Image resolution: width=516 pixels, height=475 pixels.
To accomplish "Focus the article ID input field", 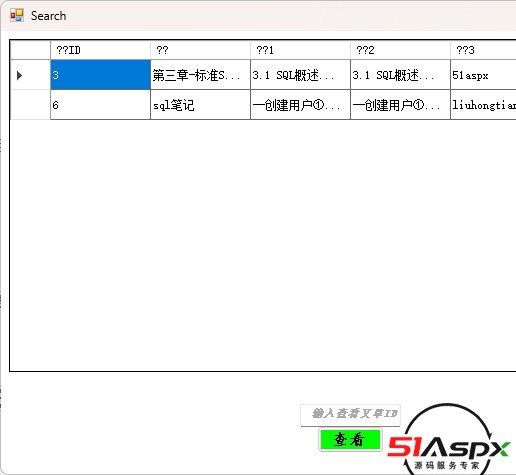I will [350, 415].
